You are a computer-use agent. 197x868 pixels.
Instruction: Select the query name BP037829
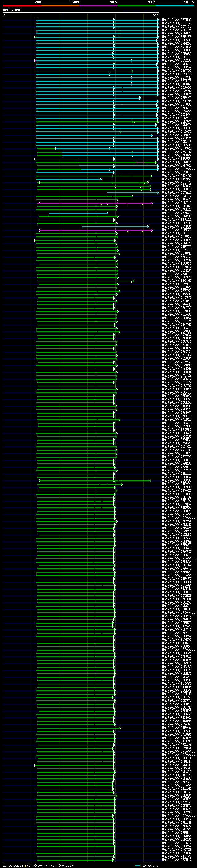pyautogui.click(x=11, y=10)
